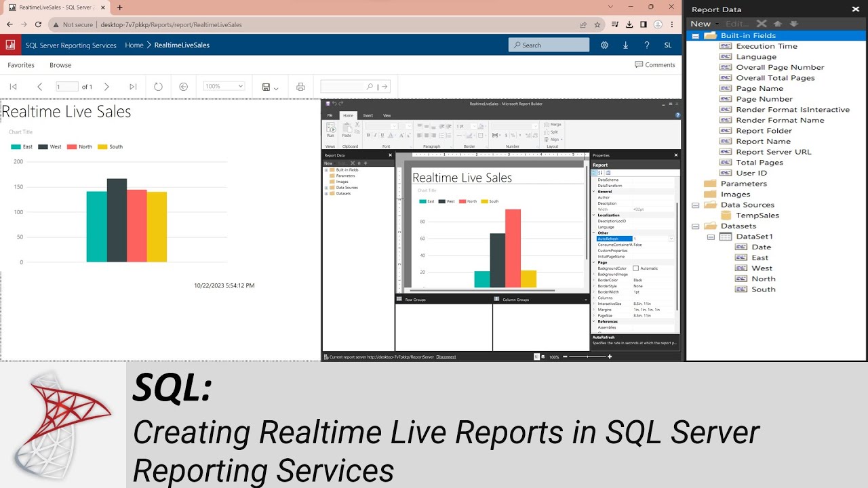The width and height of the screenshot is (868, 488).
Task: Reload the browser page
Action: pos(38,24)
